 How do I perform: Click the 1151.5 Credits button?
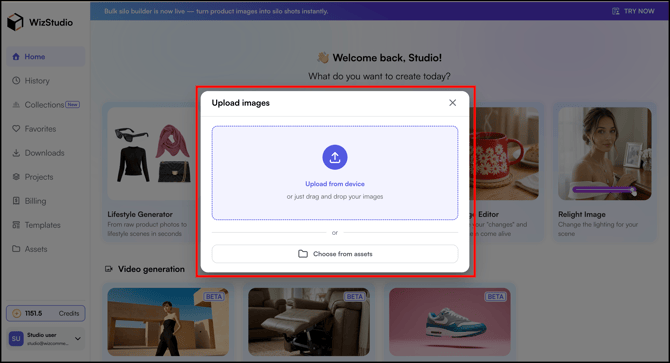pos(46,313)
